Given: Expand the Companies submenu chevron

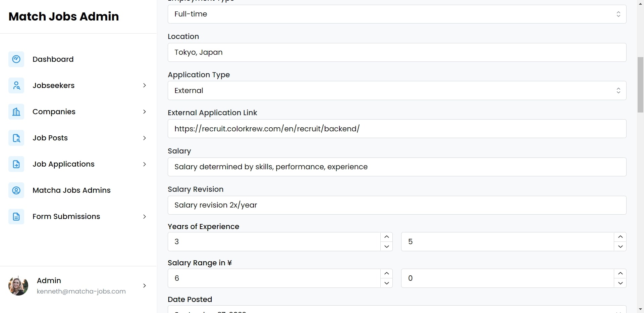Looking at the screenshot, I should coord(145,111).
